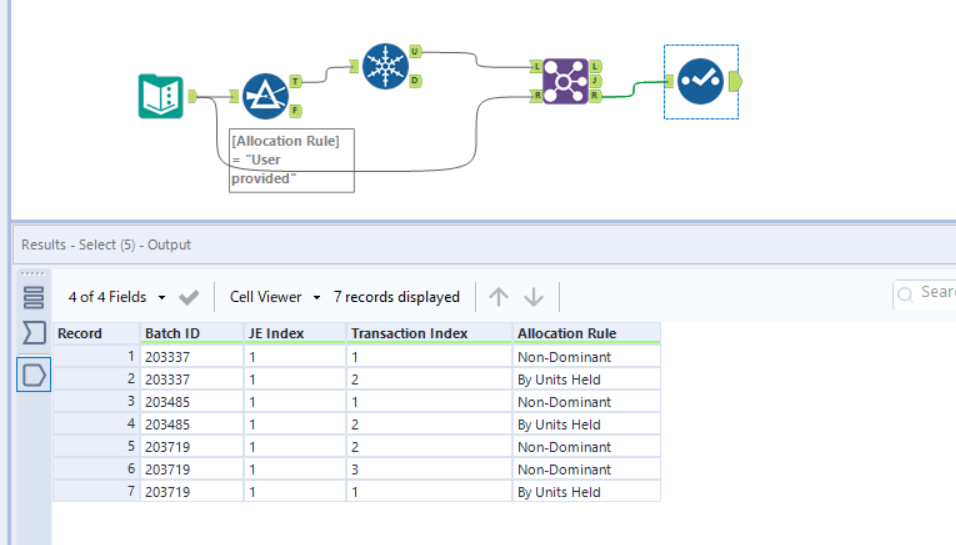
Task: Select Allocation Rule cell in record 2
Action: (x=586, y=379)
